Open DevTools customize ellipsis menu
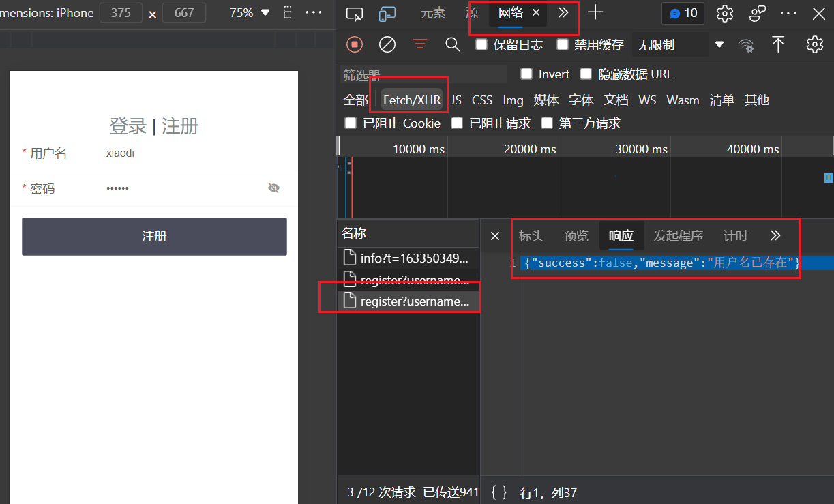 pos(788,13)
